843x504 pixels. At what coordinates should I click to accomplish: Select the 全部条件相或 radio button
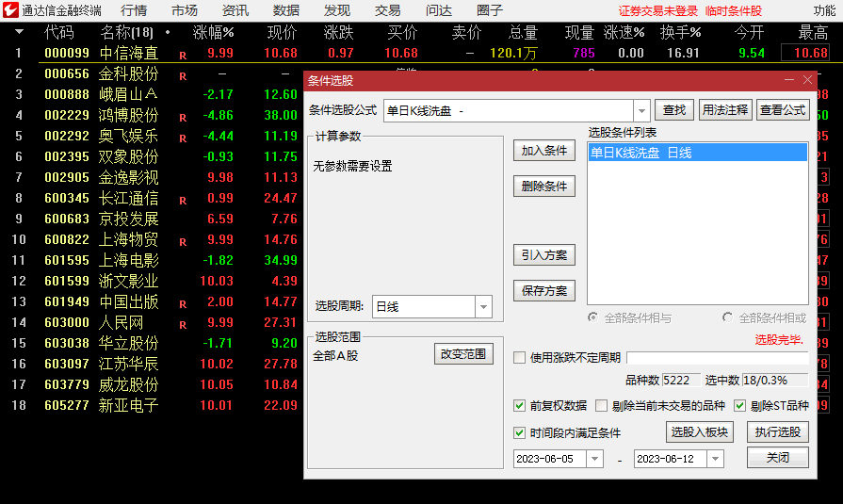pyautogui.click(x=727, y=317)
